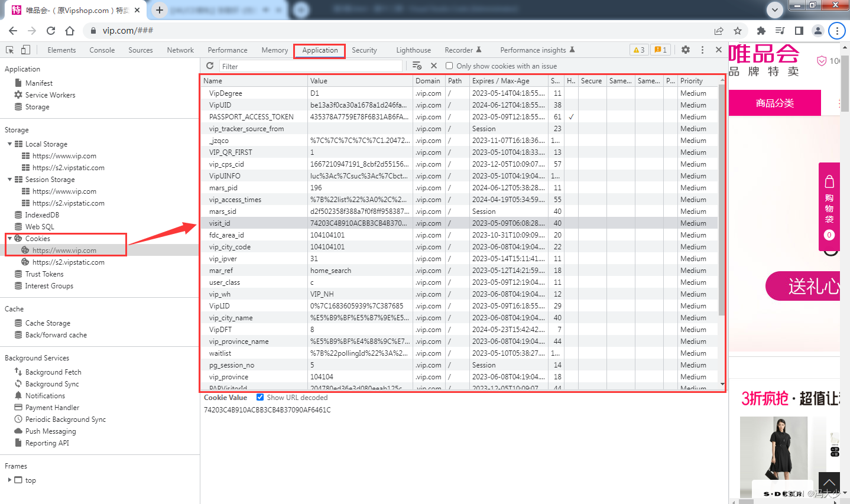Open the tab search dropdown arrow

click(775, 10)
